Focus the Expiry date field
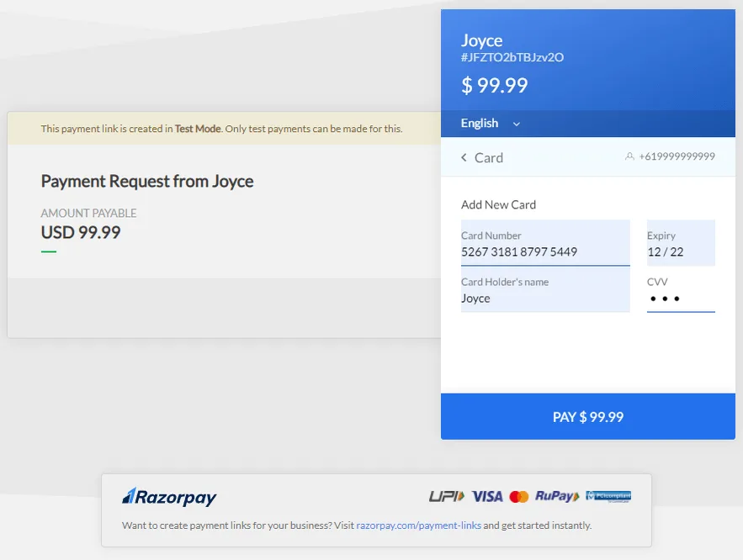This screenshot has width=743, height=560. click(681, 243)
